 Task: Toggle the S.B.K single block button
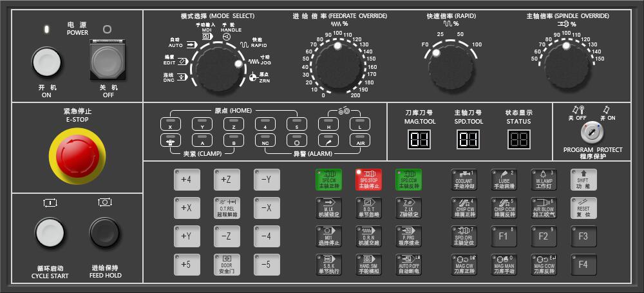point(328,264)
